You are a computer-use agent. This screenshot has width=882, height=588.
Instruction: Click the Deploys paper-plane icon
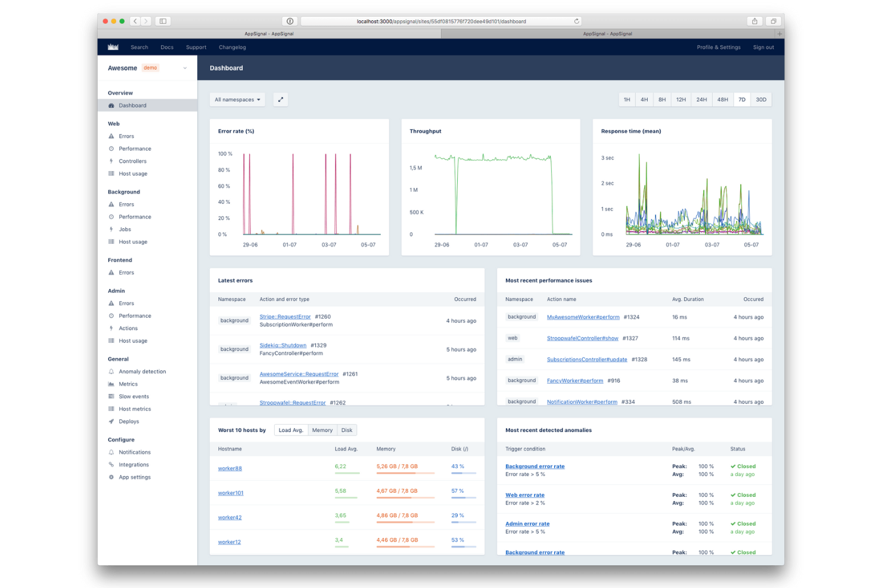point(111,421)
